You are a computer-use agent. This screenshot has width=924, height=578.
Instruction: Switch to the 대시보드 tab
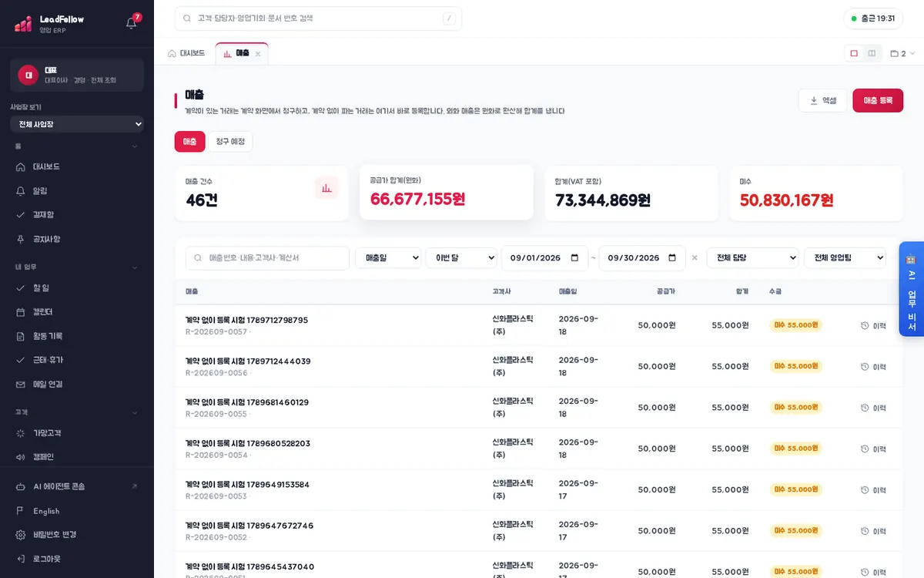tap(186, 53)
